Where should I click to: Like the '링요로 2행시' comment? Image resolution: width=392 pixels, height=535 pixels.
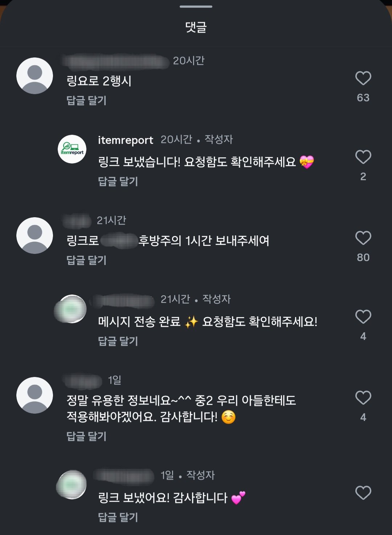(x=363, y=78)
